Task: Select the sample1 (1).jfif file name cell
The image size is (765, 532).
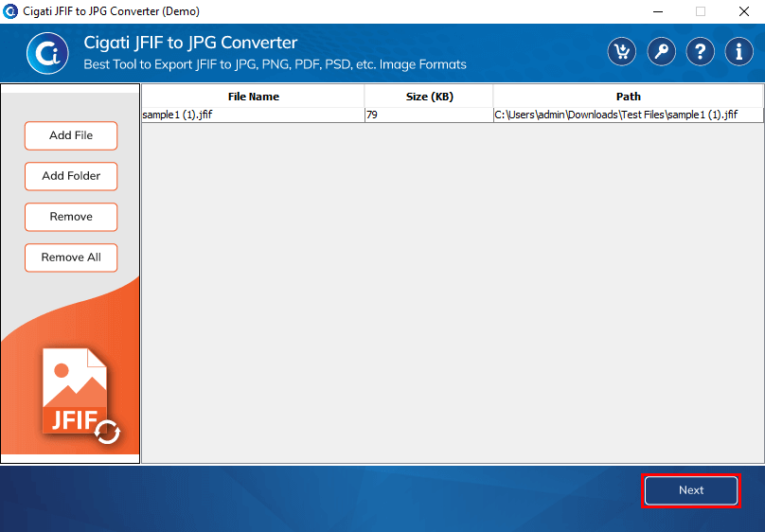Action: 253,115
